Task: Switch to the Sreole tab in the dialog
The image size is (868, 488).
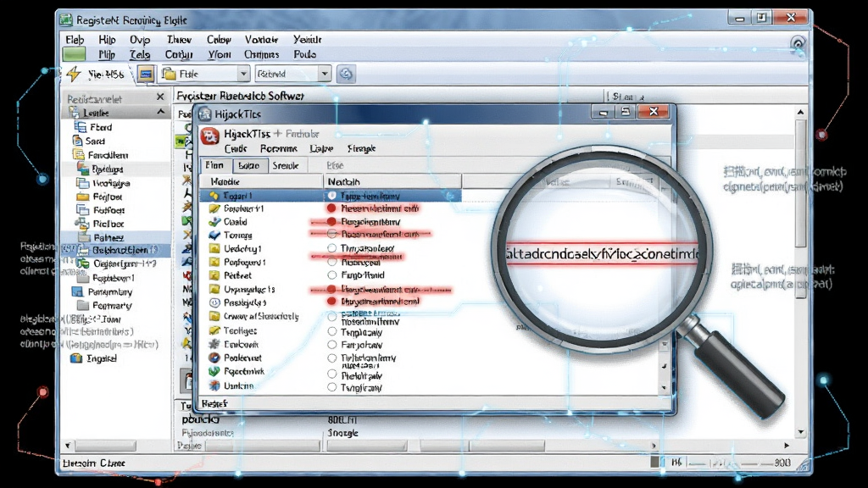Action: pos(286,165)
